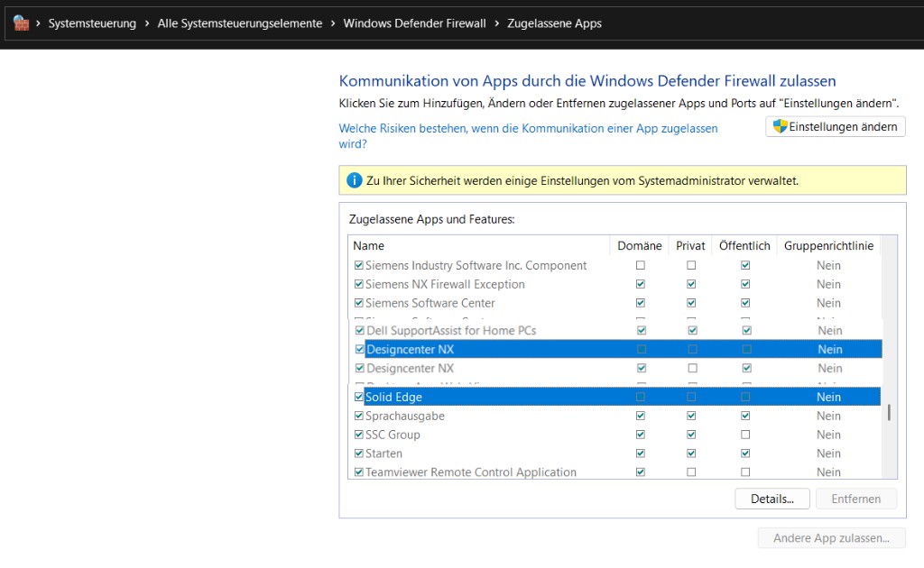
Task: Click the Privat column header
Action: point(690,245)
